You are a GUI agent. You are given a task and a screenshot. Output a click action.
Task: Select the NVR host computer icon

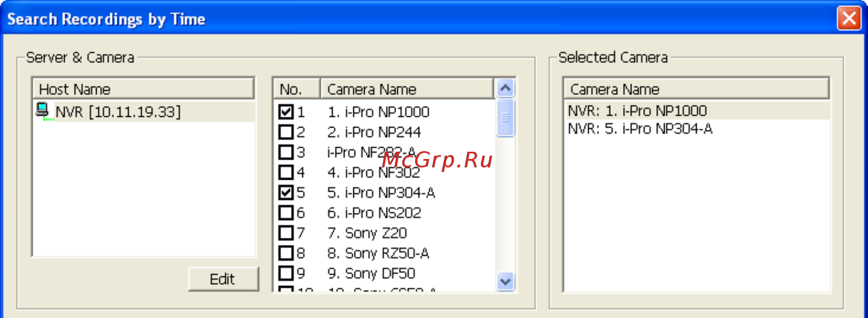point(43,111)
